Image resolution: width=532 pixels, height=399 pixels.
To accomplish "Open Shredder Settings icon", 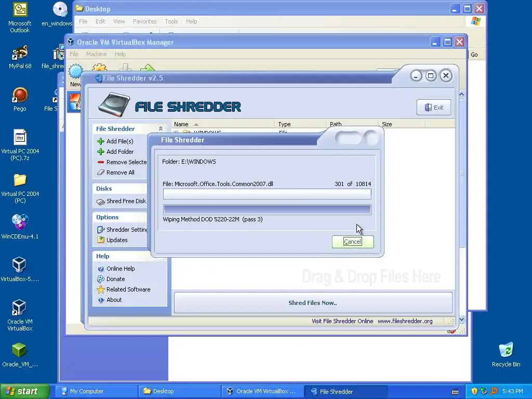I will (100, 230).
